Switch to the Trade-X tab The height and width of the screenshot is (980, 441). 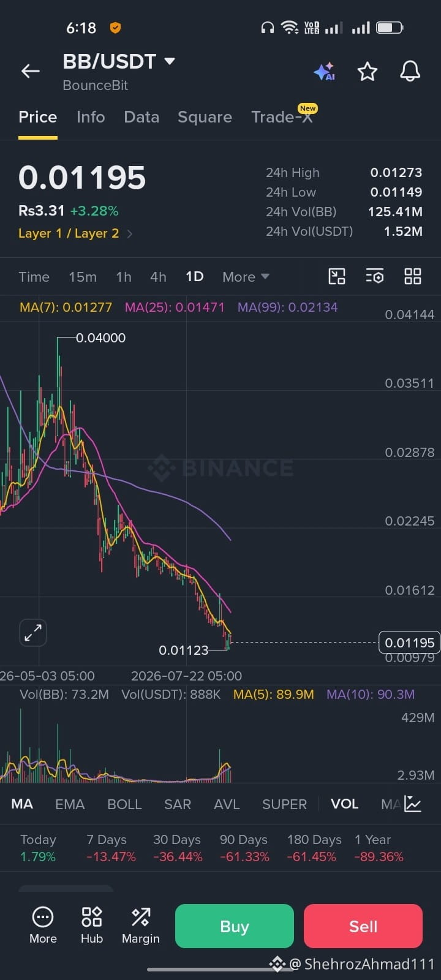(282, 117)
